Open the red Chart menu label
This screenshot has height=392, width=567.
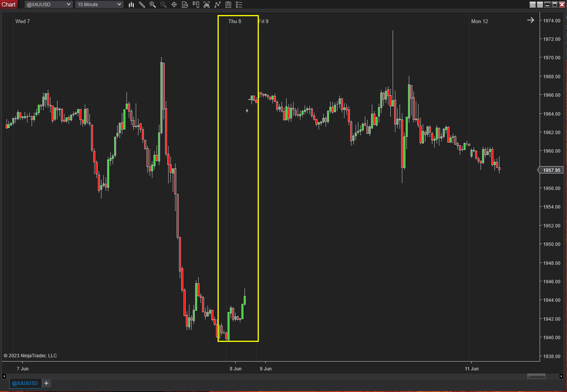point(8,5)
